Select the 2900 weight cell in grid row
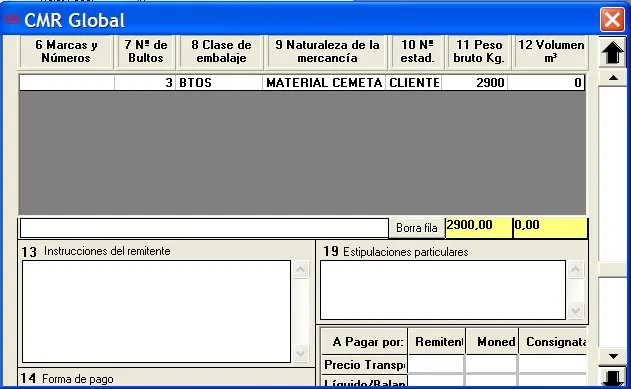The image size is (631, 389). pyautogui.click(x=475, y=83)
